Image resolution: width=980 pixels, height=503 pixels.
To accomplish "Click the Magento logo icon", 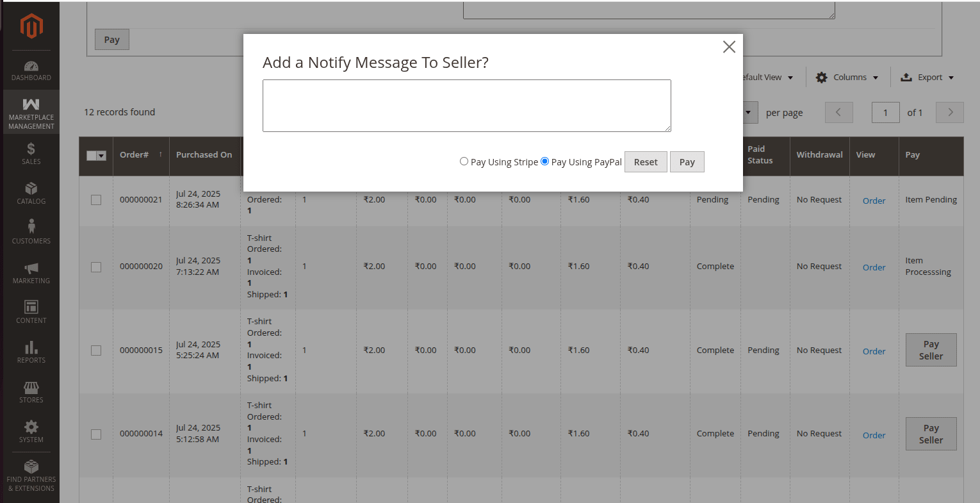I will pyautogui.click(x=31, y=26).
